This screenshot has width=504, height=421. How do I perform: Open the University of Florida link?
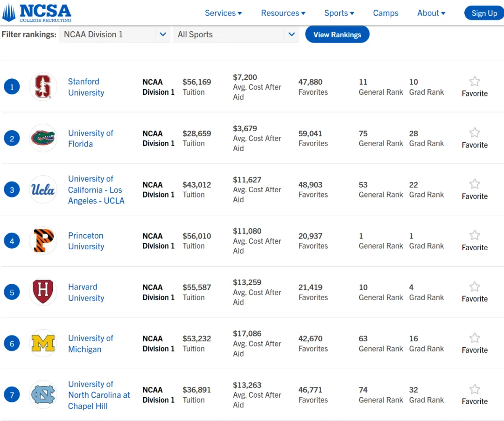tap(91, 139)
